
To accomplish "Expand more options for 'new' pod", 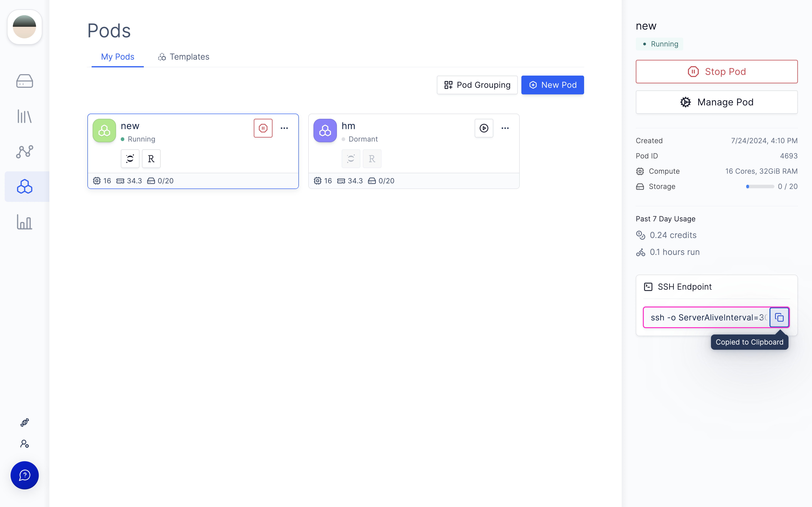I will [284, 128].
